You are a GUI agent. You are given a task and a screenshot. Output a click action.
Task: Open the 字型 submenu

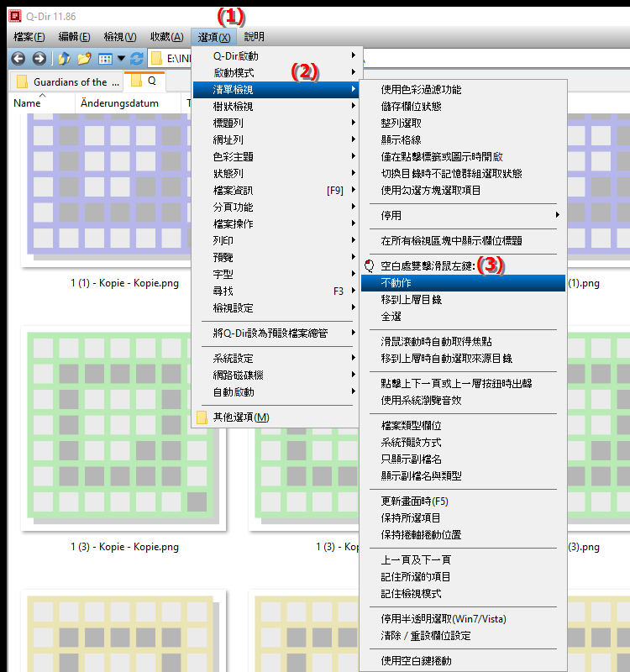(276, 275)
